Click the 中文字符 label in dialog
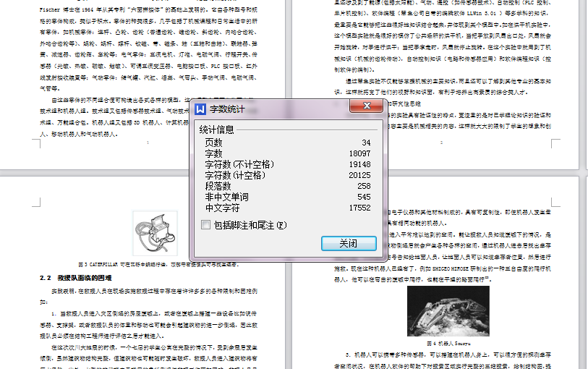The height and width of the screenshot is (369, 588). (222, 208)
